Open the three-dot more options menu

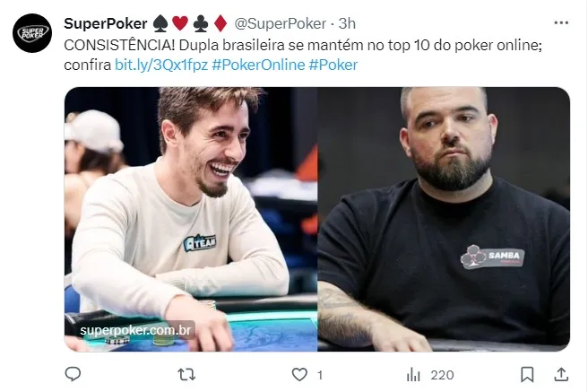click(561, 23)
